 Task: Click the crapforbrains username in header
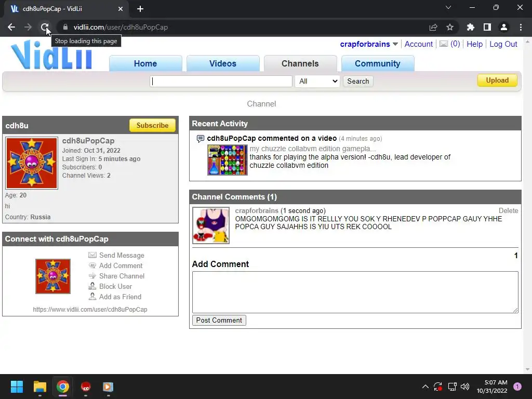(x=365, y=44)
